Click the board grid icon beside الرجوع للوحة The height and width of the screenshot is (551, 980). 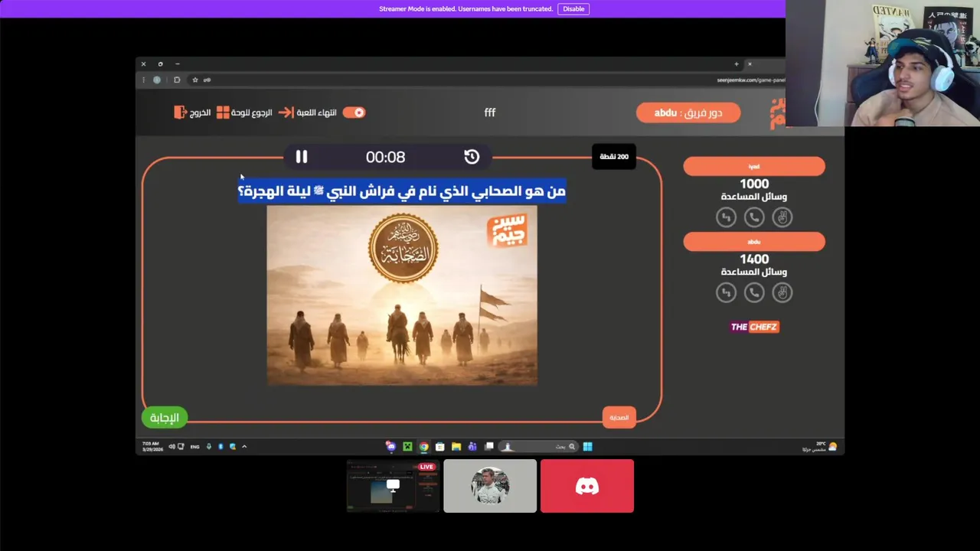tap(223, 112)
